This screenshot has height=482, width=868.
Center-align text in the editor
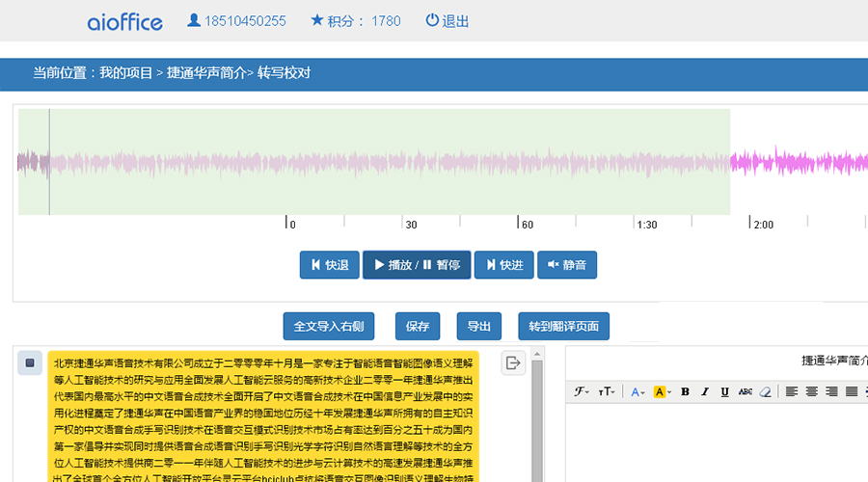(x=811, y=391)
